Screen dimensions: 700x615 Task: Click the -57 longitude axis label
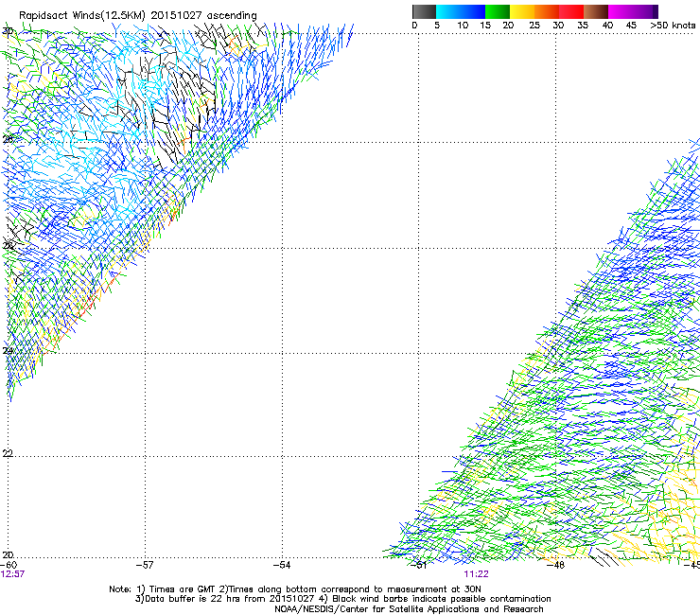coord(145,565)
